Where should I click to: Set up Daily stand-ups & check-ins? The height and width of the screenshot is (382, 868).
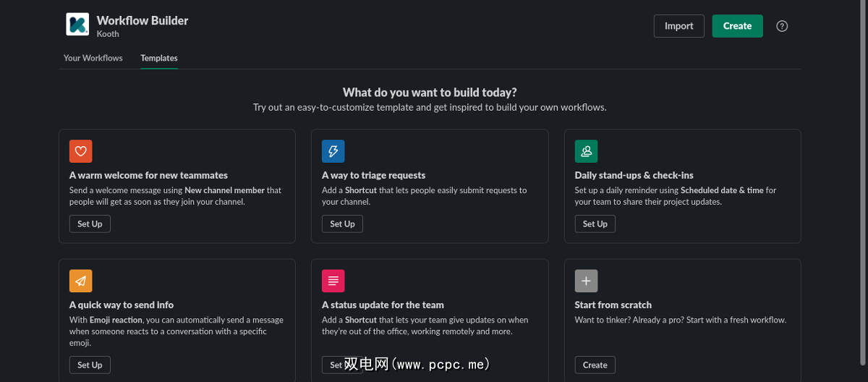click(x=595, y=224)
